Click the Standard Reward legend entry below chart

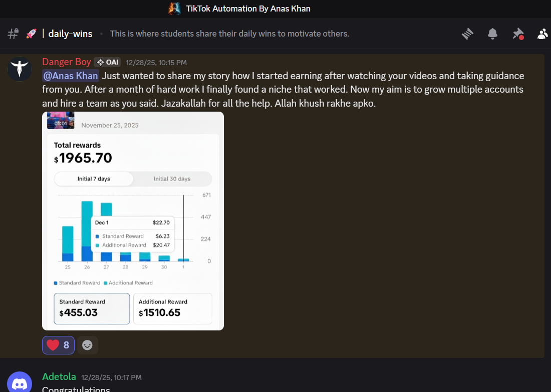pos(77,283)
